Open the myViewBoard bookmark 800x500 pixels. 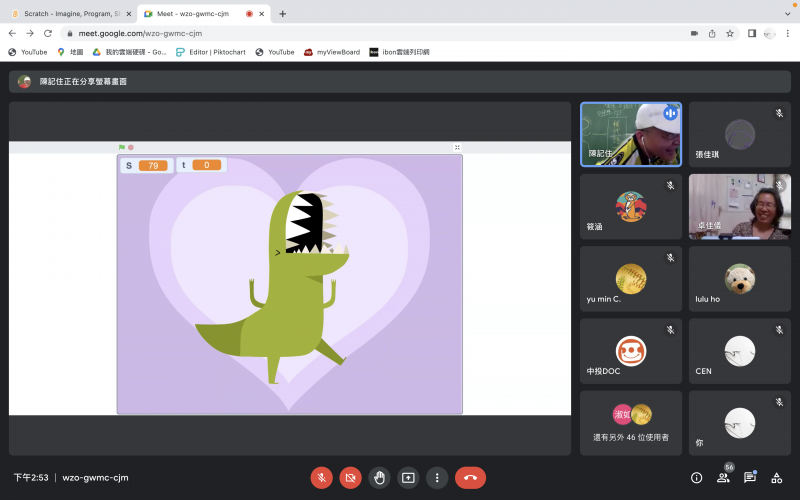pos(332,52)
